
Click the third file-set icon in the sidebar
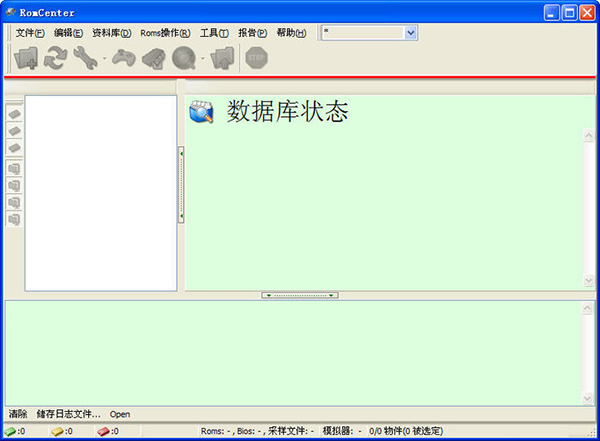click(14, 202)
